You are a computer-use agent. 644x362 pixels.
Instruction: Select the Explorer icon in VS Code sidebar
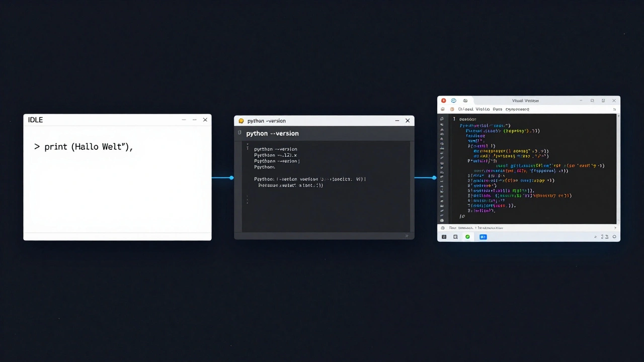(x=442, y=119)
